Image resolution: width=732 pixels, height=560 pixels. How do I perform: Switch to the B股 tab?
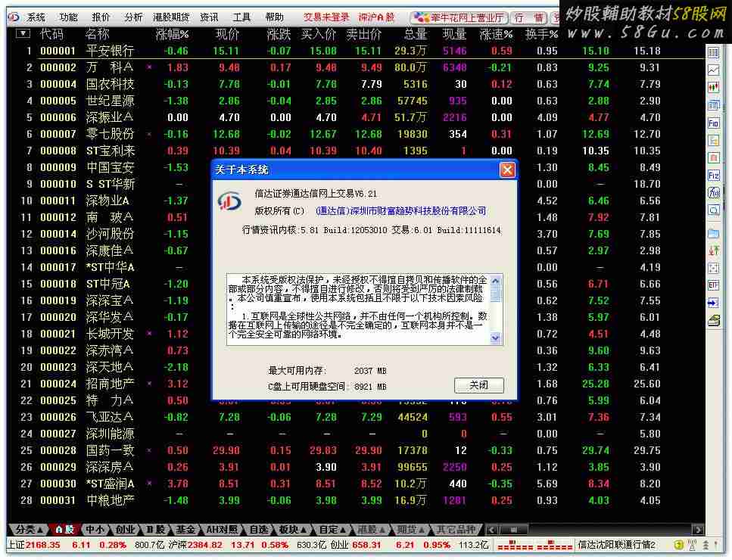coord(155,530)
